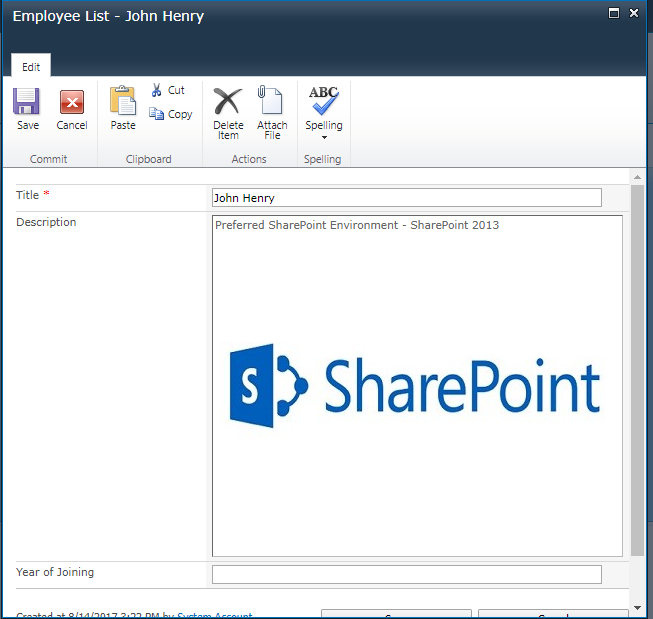Expand the Spelling dropdown arrow
Viewport: 653px width, 619px height.
tap(324, 137)
